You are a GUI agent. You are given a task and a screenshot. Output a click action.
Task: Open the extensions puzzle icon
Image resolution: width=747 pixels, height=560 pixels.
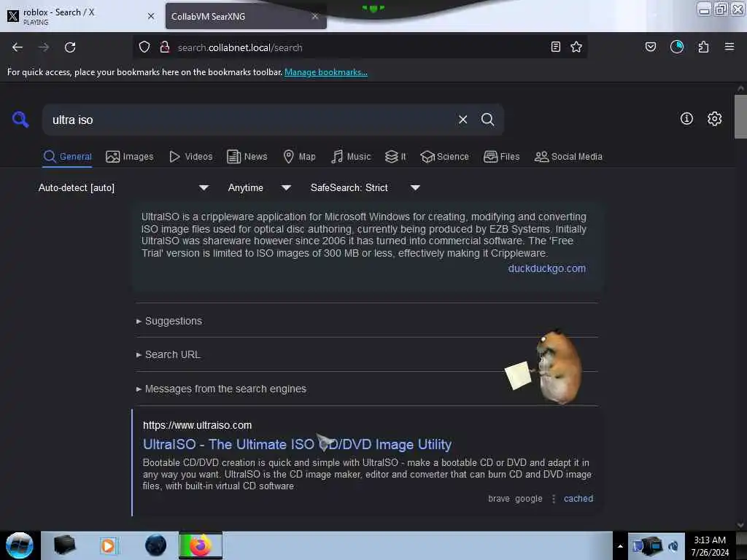[x=703, y=47]
